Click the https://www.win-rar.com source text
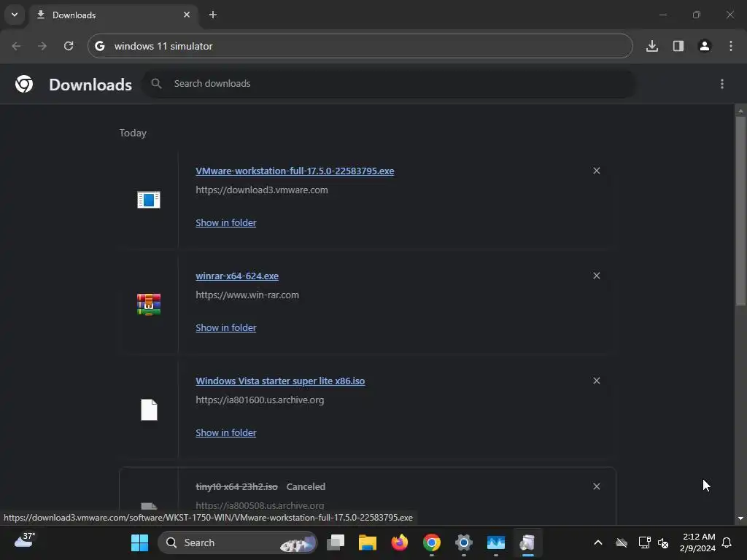This screenshot has width=747, height=560. (x=247, y=295)
